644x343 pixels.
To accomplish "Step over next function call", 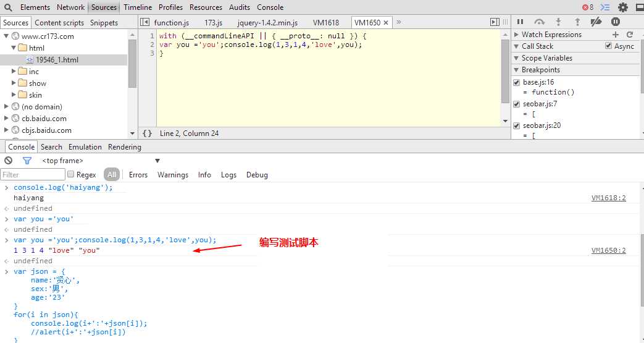I will (539, 22).
